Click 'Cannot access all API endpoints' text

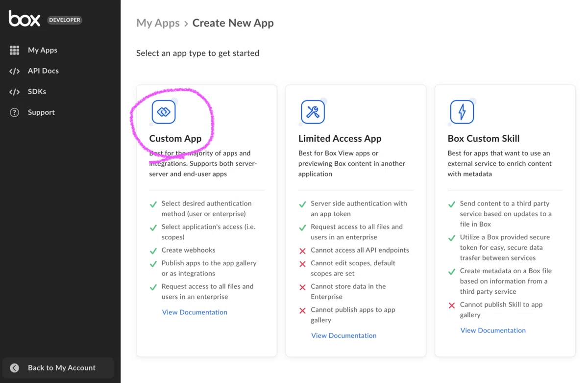pyautogui.click(x=360, y=250)
